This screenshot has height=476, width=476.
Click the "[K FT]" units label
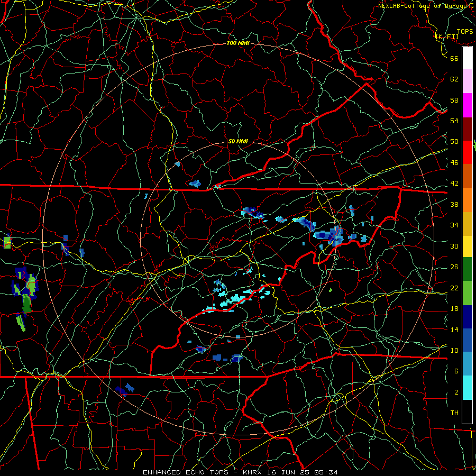click(x=447, y=37)
